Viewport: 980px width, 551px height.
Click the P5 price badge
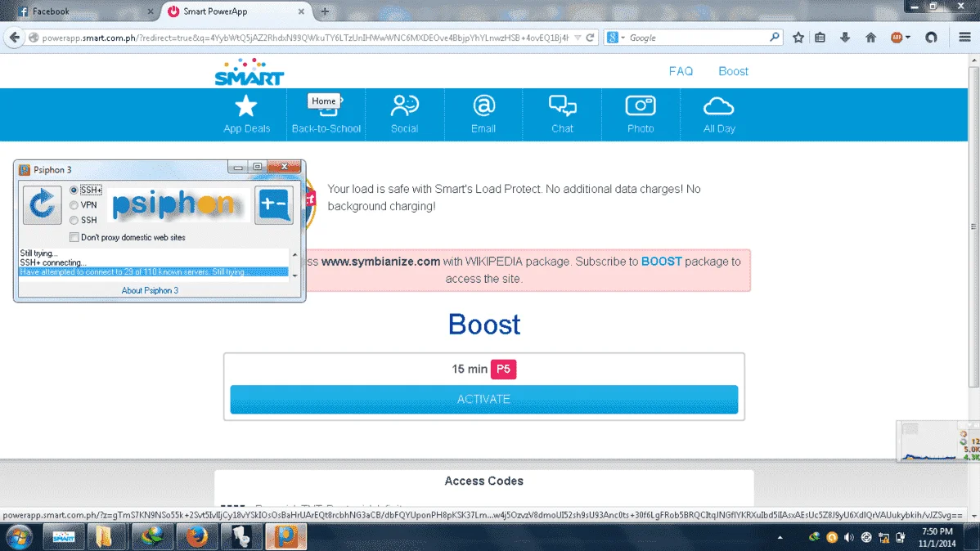click(x=503, y=370)
